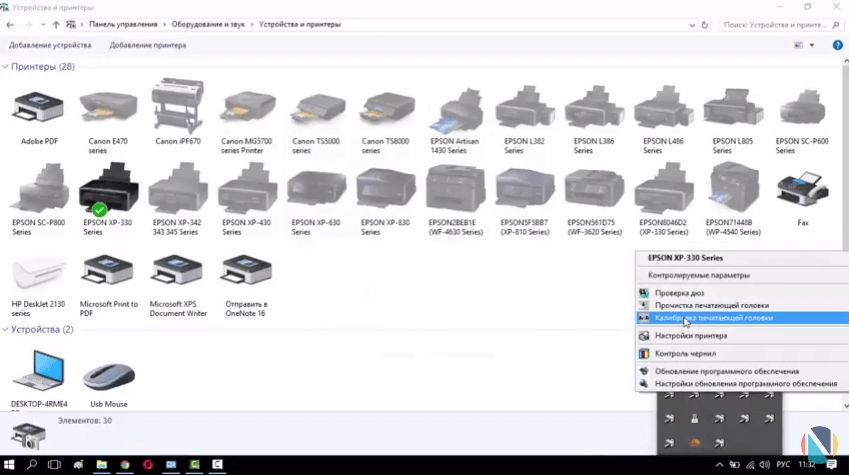Image resolution: width=849 pixels, height=475 pixels.
Task: Select the DESKTOP-4RME4 laptop device
Action: (x=39, y=370)
